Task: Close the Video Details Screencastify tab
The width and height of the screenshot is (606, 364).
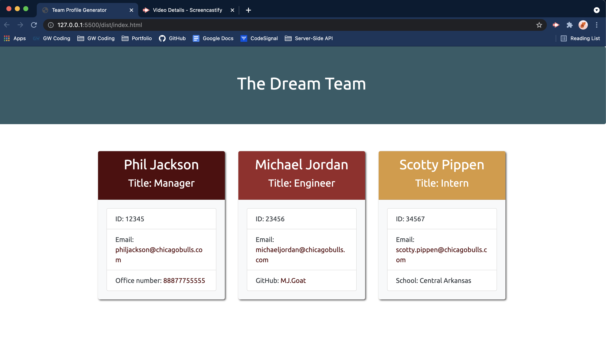Action: tap(232, 10)
